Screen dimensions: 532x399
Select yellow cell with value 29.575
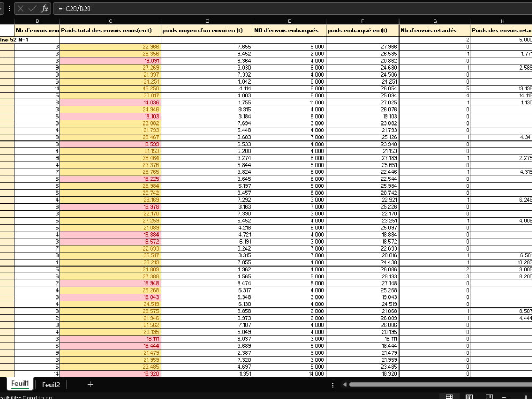(110, 311)
